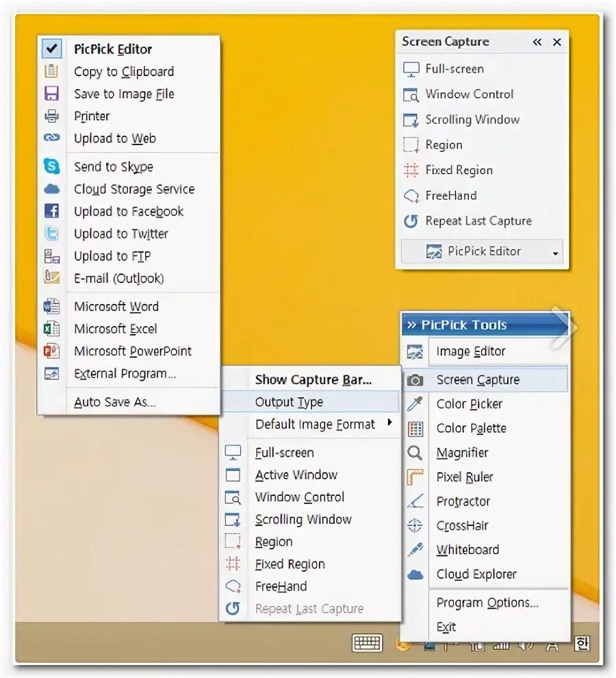Click the Microsoft Excel icon
This screenshot has width=616, height=678.
(51, 329)
